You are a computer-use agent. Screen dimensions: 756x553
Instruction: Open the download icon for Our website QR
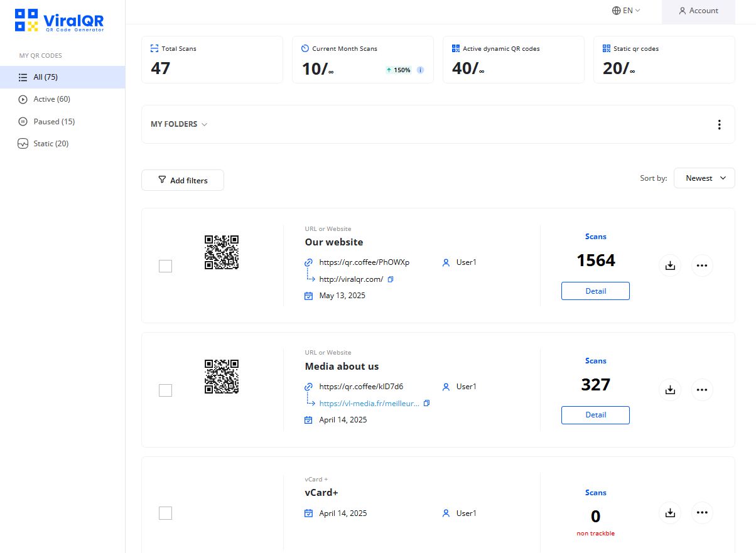[x=669, y=266]
